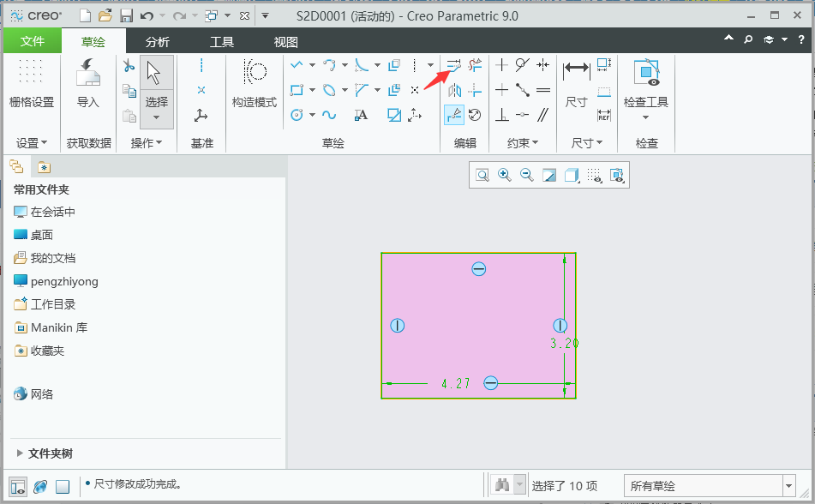
Task: Apply the Vertical constraint
Action: 501,65
